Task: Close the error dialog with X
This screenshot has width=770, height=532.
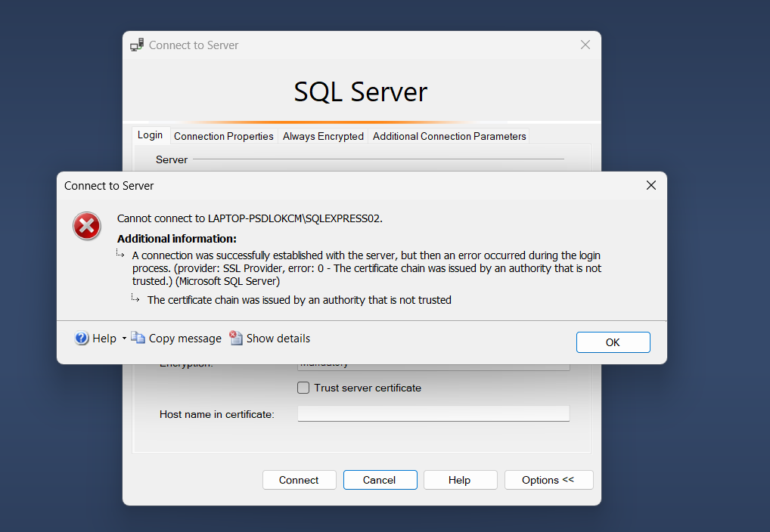Action: [651, 185]
